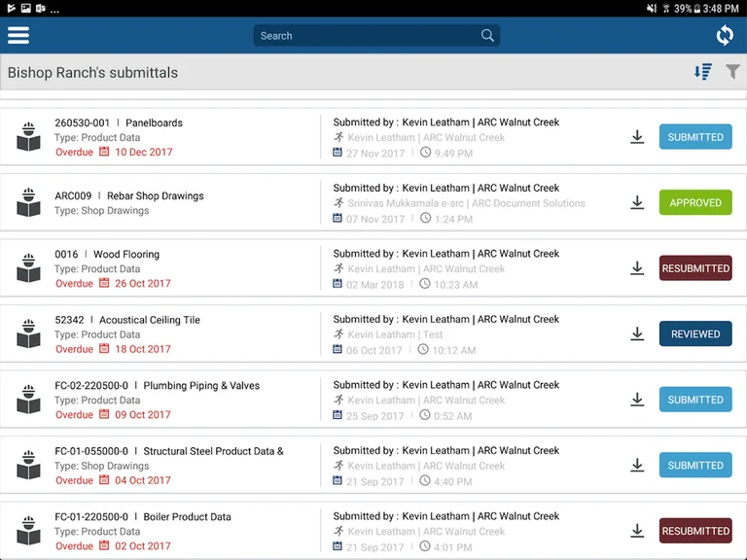Download the Structural Steel Product Data submittal
This screenshot has width=747, height=560.
point(637,465)
